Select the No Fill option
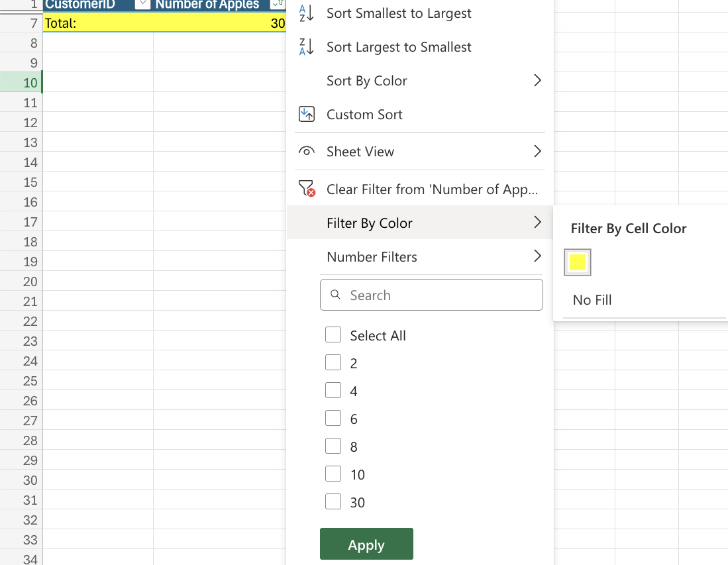The height and width of the screenshot is (565, 728). (590, 299)
